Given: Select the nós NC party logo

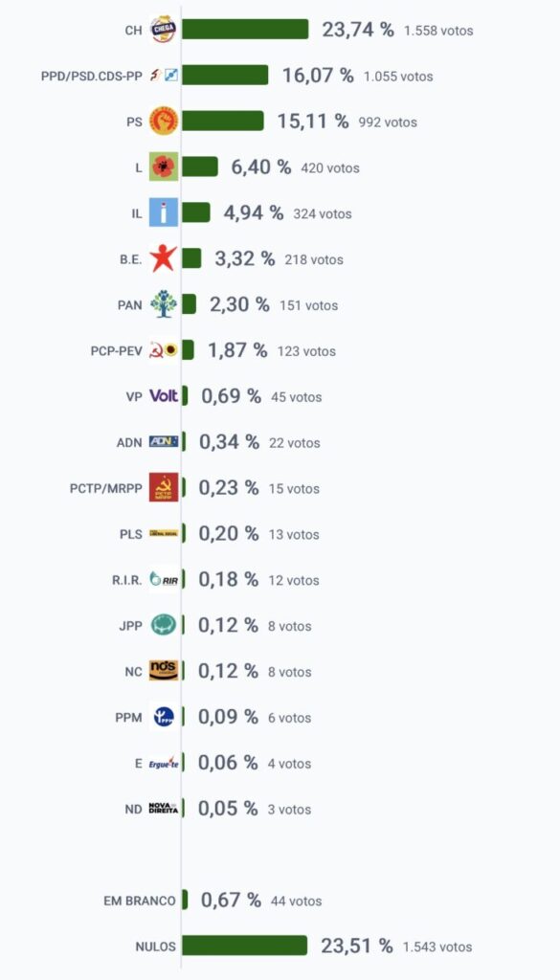Looking at the screenshot, I should pyautogui.click(x=164, y=671).
